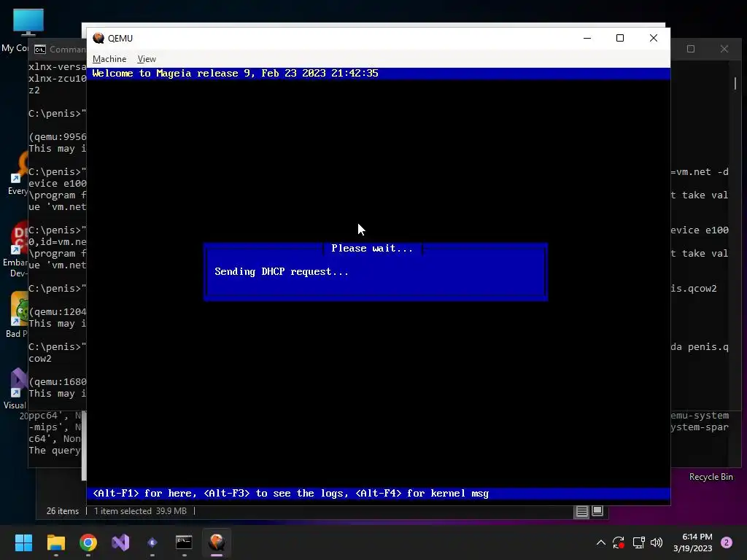Click the 'Sending DHCP request...' message
This screenshot has width=747, height=560.
click(x=281, y=271)
